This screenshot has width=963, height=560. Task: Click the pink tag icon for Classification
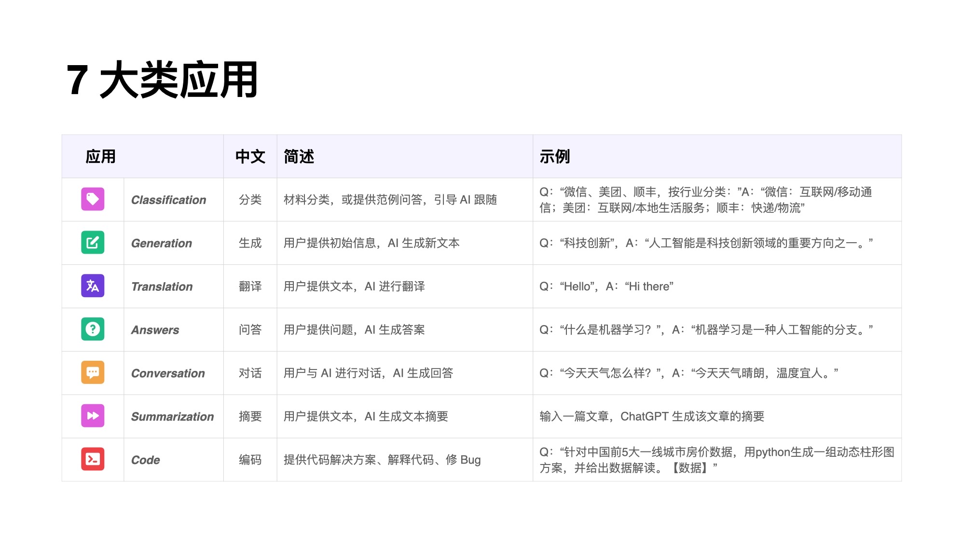(x=93, y=199)
